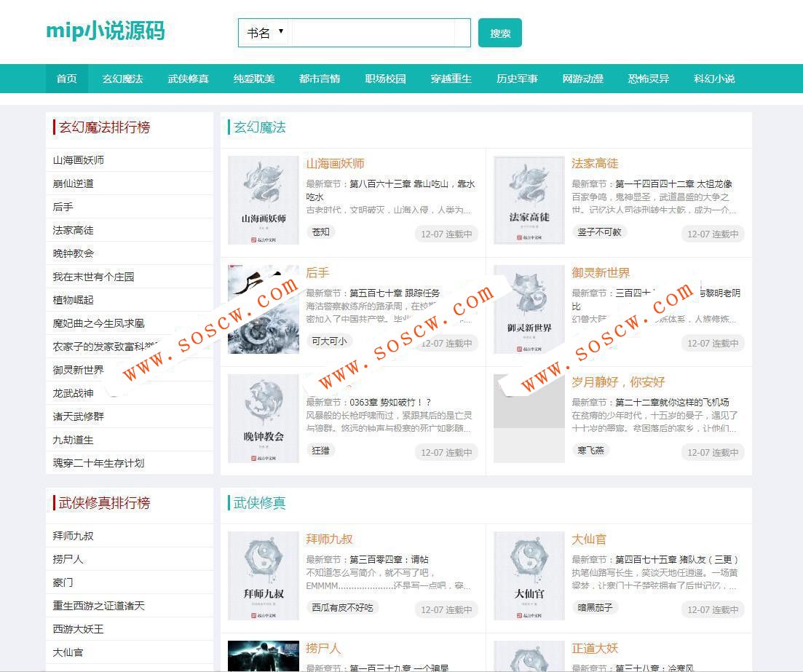Focus the search text input field
The width and height of the screenshot is (803, 672).
click(373, 33)
